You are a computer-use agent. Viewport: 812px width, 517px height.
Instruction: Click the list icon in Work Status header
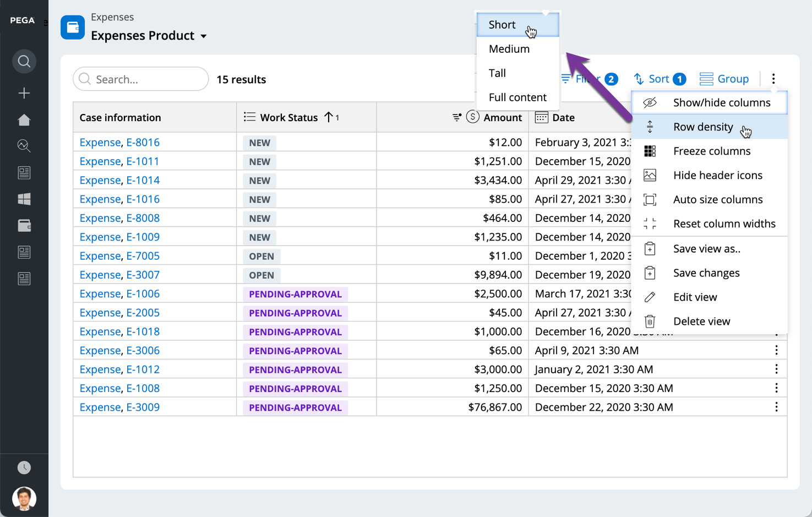[x=249, y=117]
